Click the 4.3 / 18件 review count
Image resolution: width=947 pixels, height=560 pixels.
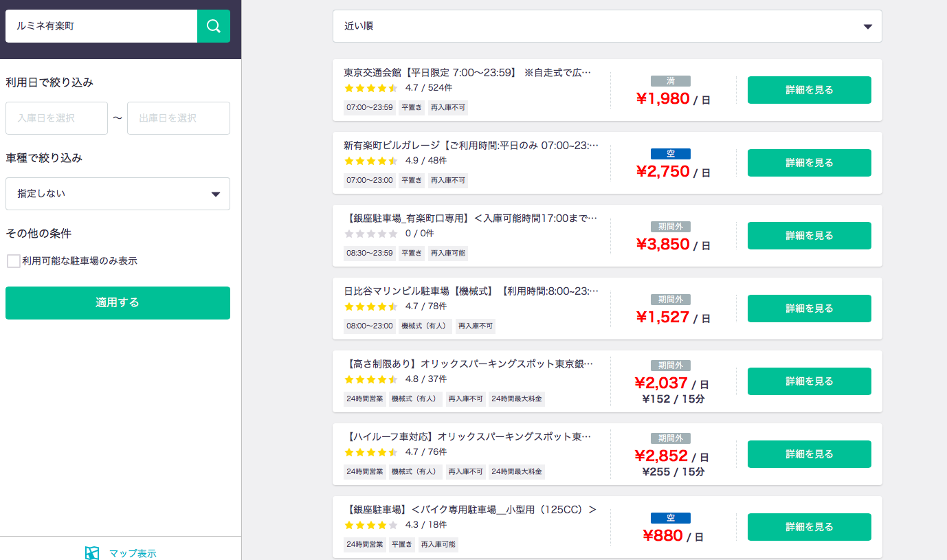point(426,525)
